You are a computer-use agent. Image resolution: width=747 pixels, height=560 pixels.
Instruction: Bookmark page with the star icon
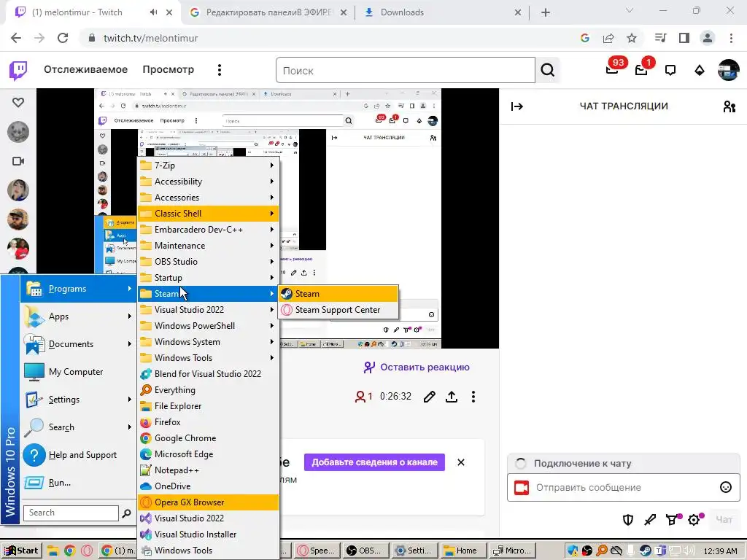632,38
